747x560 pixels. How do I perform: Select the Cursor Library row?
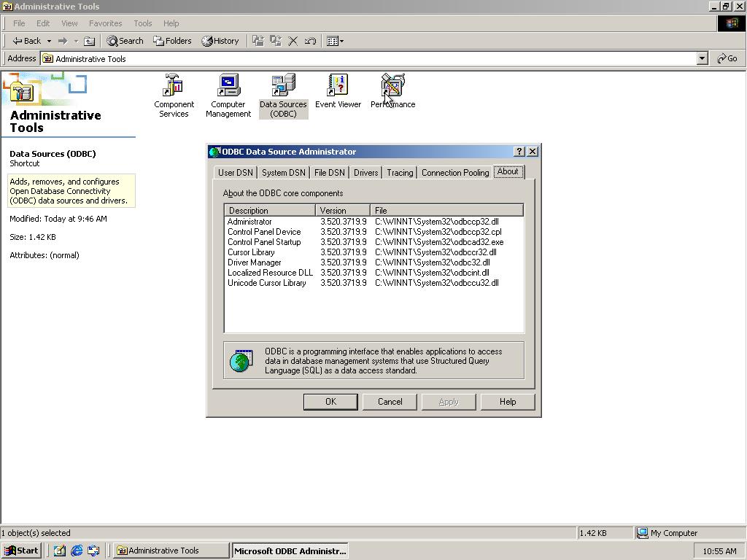[x=373, y=252]
